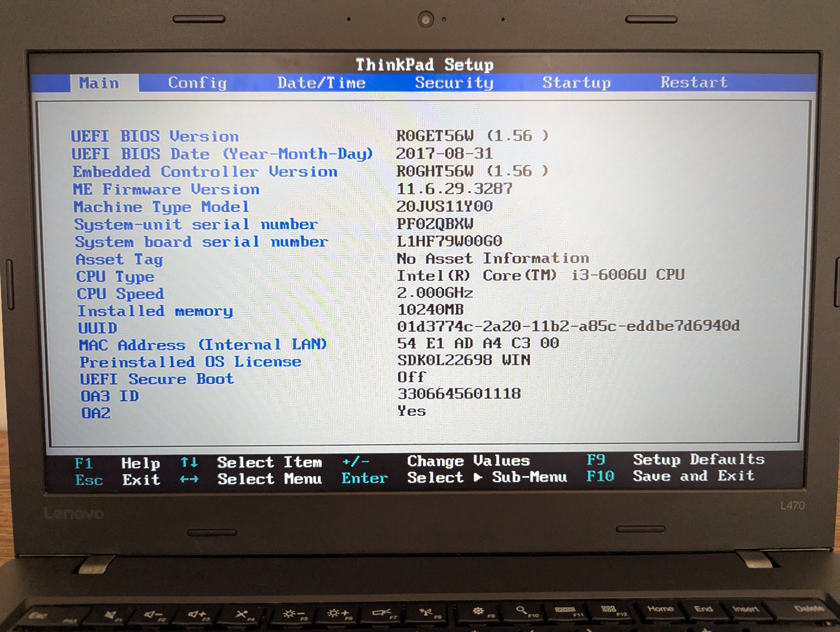Click board serial L1HF79W00G0
Viewport: 840px width, 632px height.
pyautogui.click(x=449, y=241)
